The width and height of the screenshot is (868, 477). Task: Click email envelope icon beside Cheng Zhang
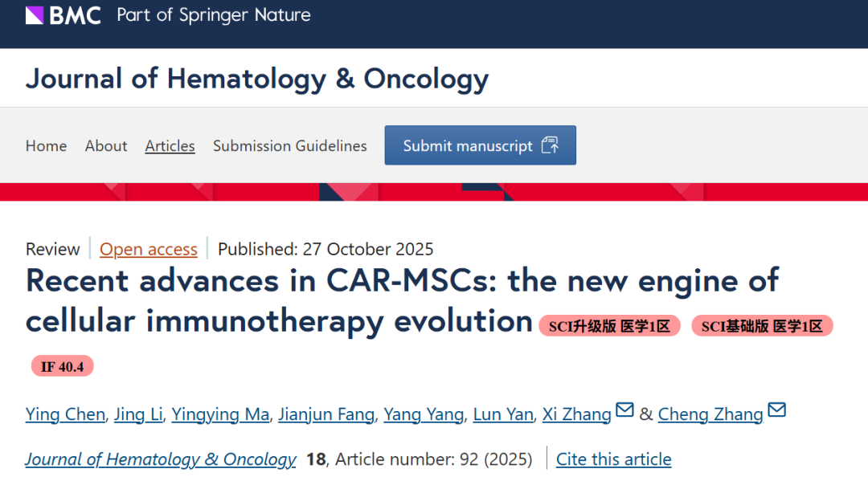tap(776, 411)
